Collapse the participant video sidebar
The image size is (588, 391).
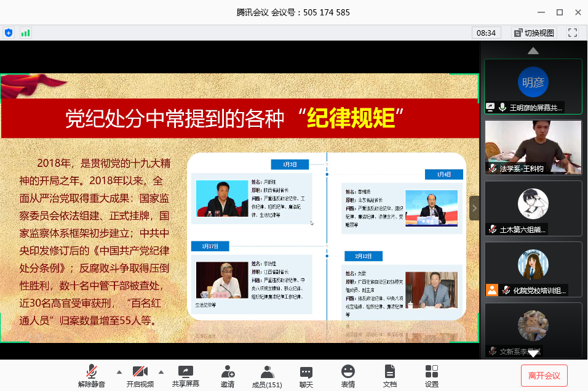[474, 208]
